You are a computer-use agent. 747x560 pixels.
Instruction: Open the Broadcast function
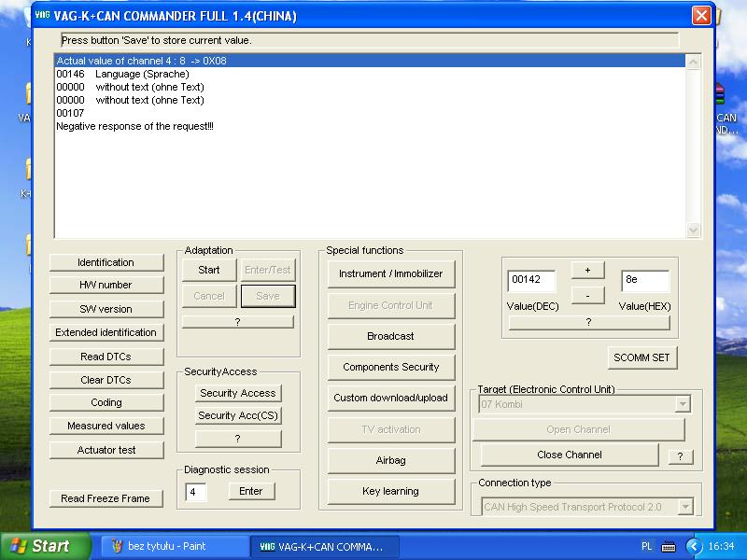click(x=390, y=336)
